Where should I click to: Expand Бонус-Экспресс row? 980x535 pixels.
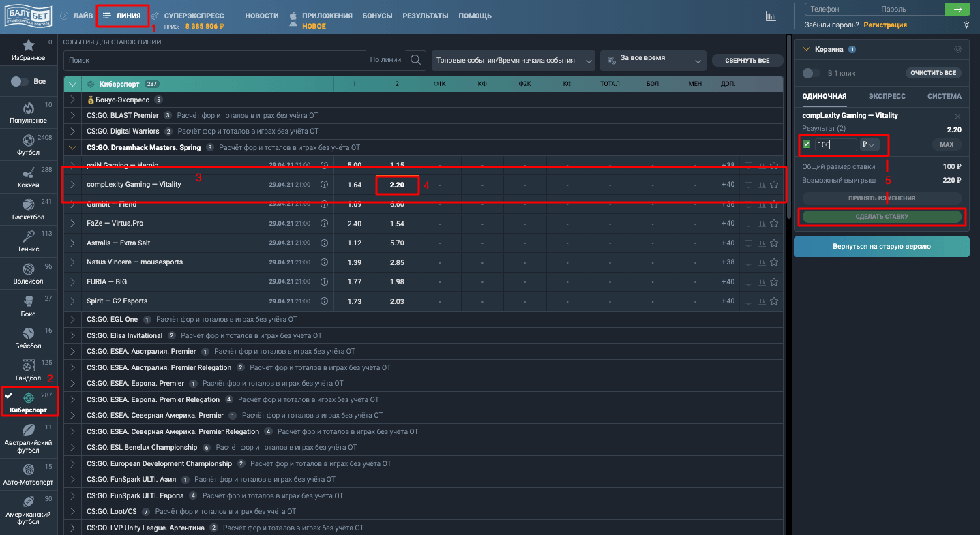coord(73,100)
